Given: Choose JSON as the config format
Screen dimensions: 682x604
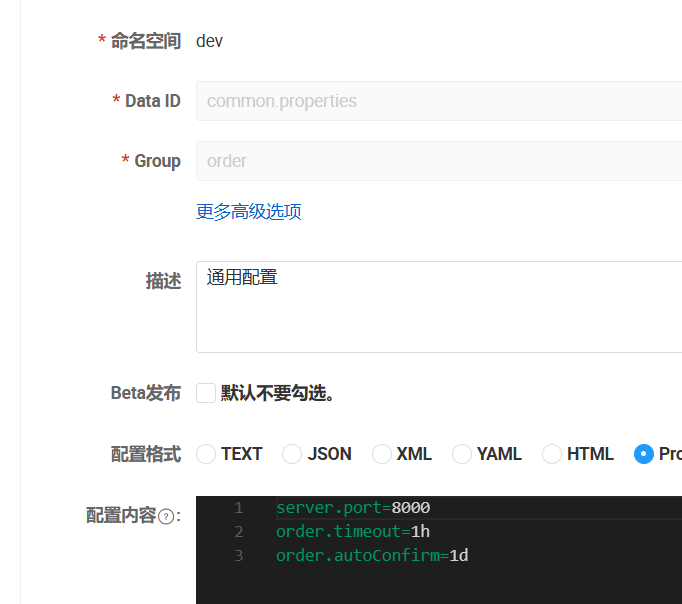Looking at the screenshot, I should click(292, 454).
